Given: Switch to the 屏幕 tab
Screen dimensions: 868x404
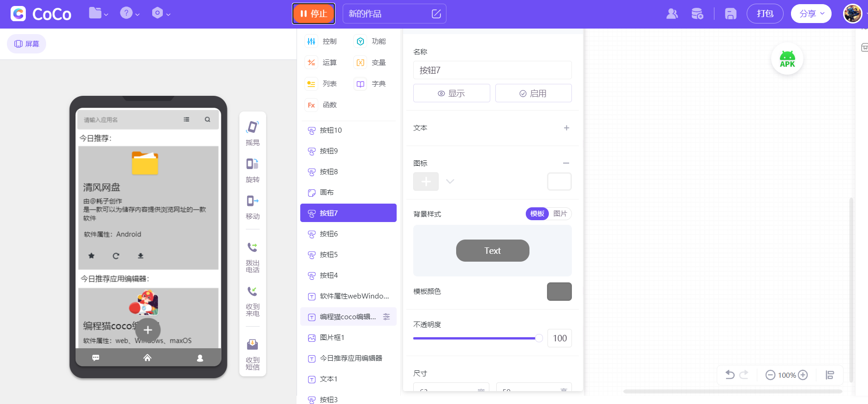Looking at the screenshot, I should (26, 44).
